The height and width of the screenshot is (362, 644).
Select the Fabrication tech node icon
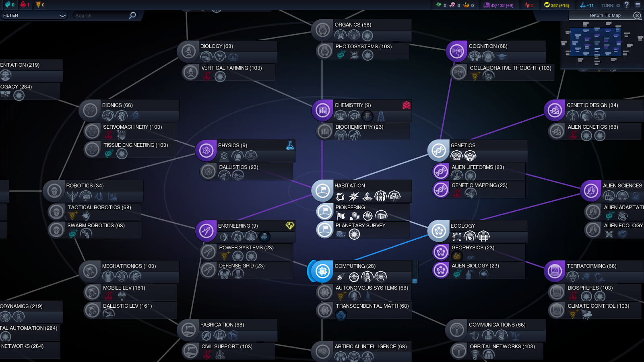(x=188, y=330)
